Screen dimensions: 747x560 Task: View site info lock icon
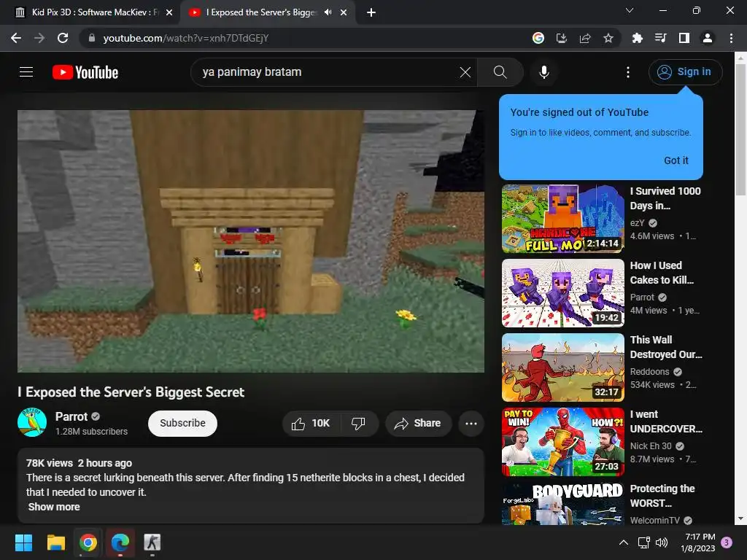(92, 38)
